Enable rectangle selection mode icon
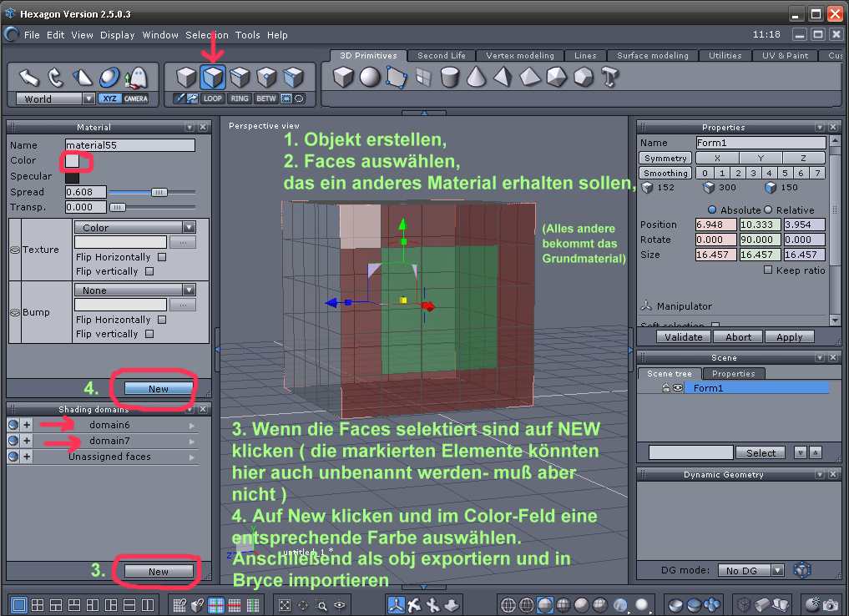This screenshot has height=616, width=849. click(x=286, y=98)
